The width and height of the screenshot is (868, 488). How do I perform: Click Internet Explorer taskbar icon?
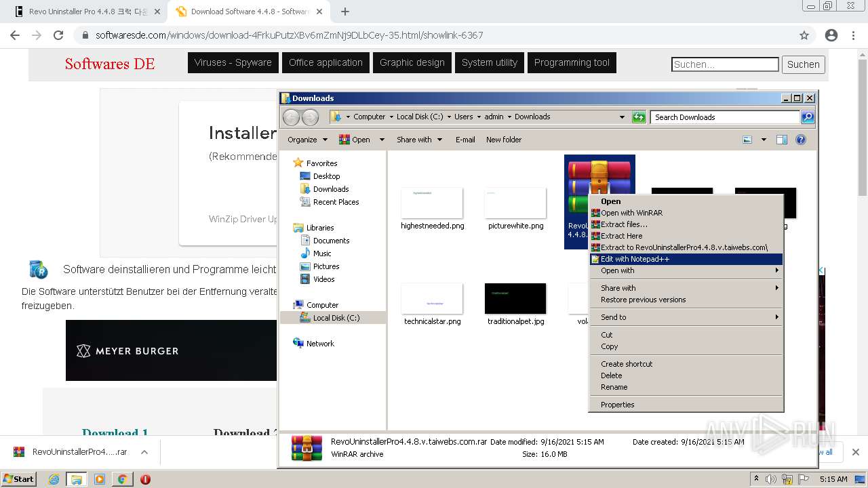[x=54, y=479]
